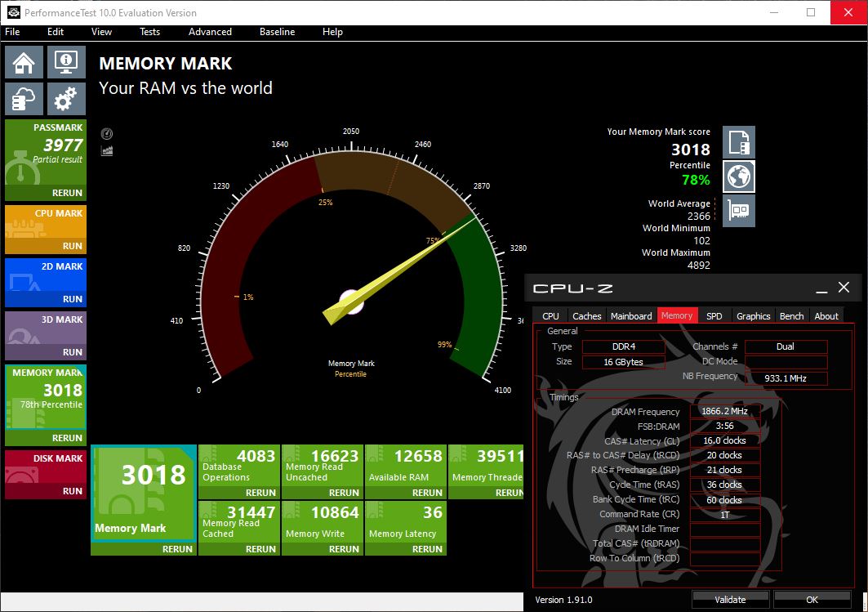Click the memory hardware card icon
Viewport: 868px width, 612px height.
738,211
